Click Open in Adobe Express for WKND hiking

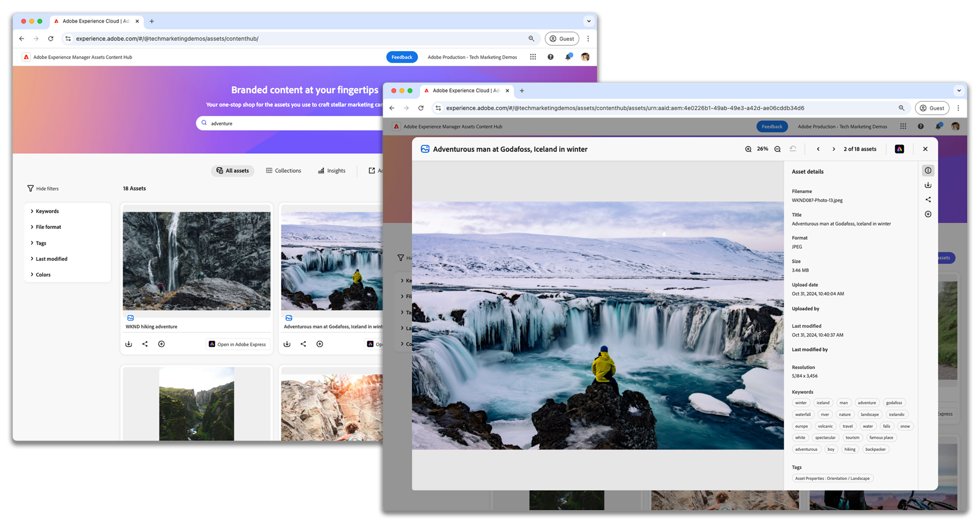point(238,344)
